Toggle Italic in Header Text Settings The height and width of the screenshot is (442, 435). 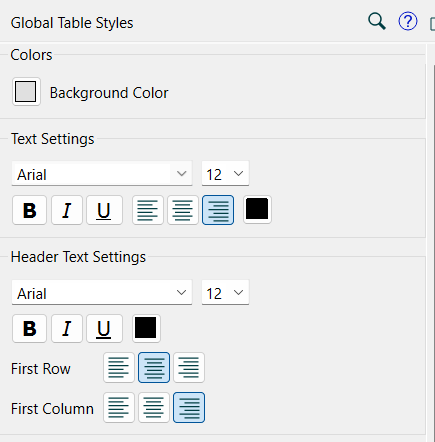click(x=67, y=329)
